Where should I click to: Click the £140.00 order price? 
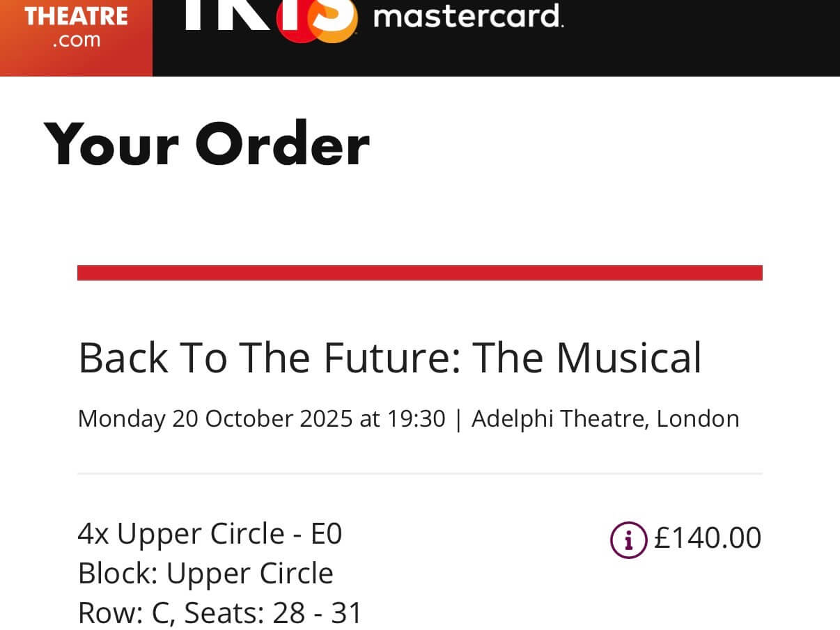point(708,539)
